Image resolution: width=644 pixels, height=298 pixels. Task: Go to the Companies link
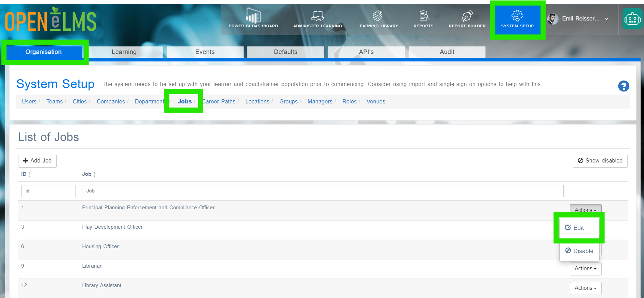pyautogui.click(x=111, y=101)
